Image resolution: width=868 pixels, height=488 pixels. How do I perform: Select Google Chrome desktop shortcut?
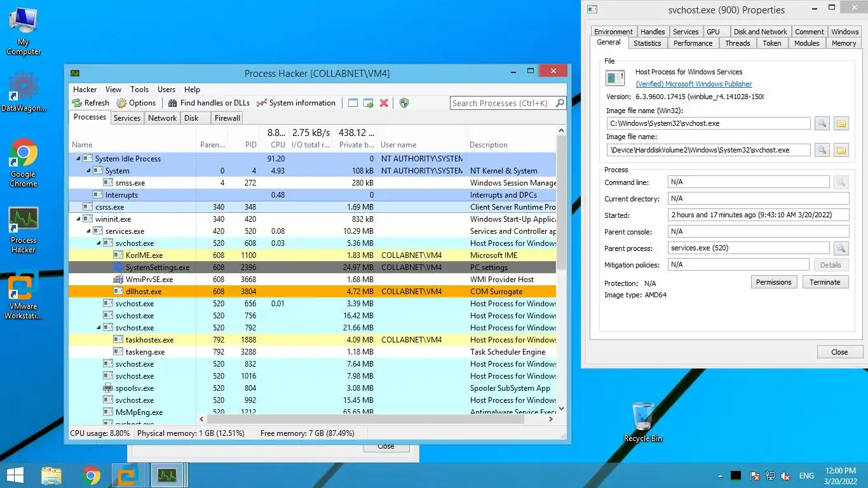(x=24, y=163)
